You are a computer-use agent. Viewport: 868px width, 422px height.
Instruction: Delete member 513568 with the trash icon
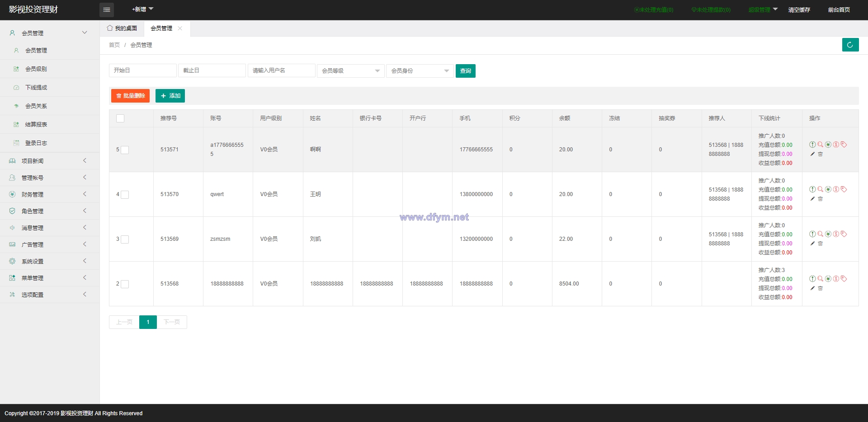820,288
